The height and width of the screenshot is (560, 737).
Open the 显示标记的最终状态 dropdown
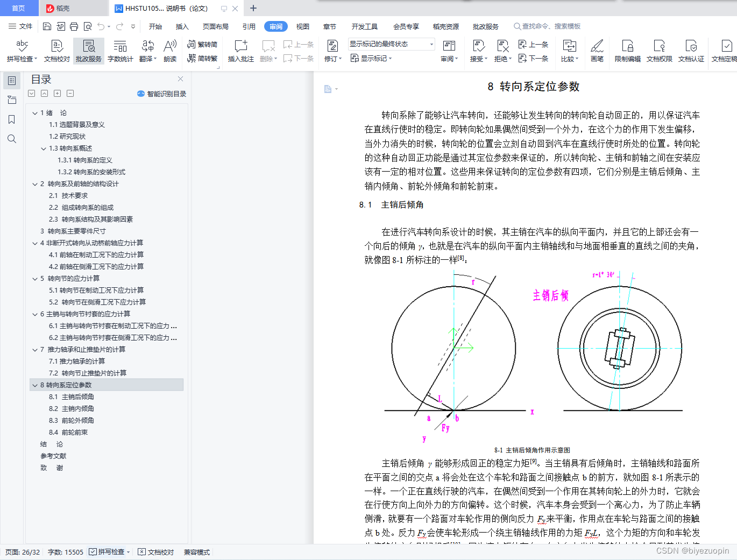coord(391,44)
